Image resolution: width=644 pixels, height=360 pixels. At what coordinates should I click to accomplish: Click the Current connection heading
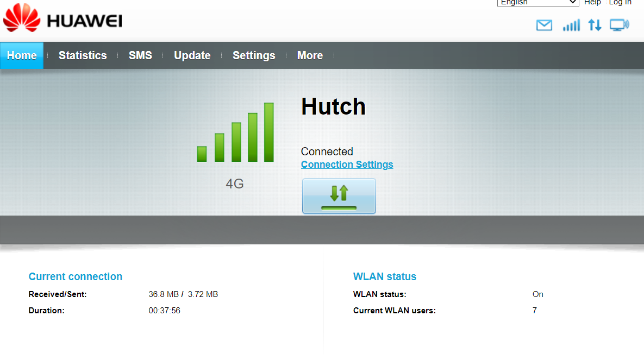(x=75, y=277)
